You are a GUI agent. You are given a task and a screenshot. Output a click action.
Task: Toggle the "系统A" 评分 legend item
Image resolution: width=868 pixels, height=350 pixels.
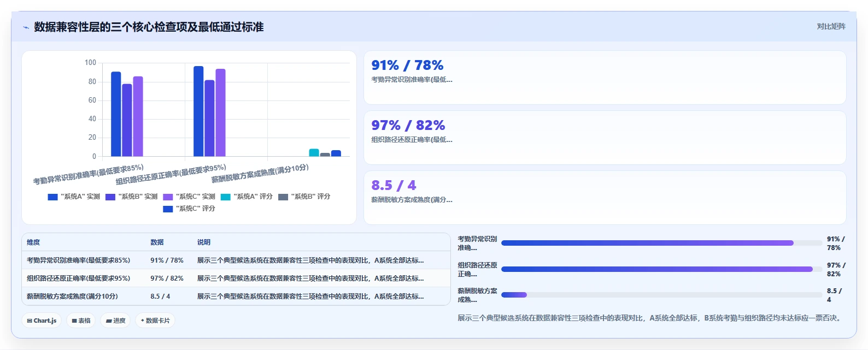pos(247,197)
